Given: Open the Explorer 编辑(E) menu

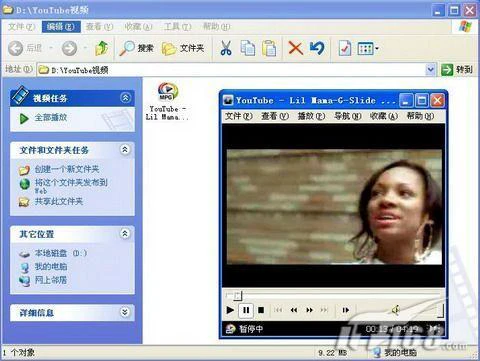Looking at the screenshot, I should [61, 27].
